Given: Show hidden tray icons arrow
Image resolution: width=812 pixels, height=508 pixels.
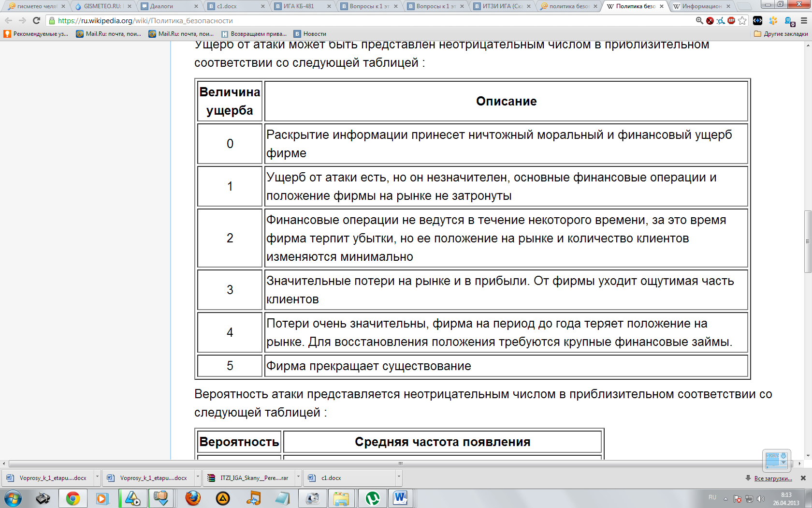Looking at the screenshot, I should coord(725,499).
